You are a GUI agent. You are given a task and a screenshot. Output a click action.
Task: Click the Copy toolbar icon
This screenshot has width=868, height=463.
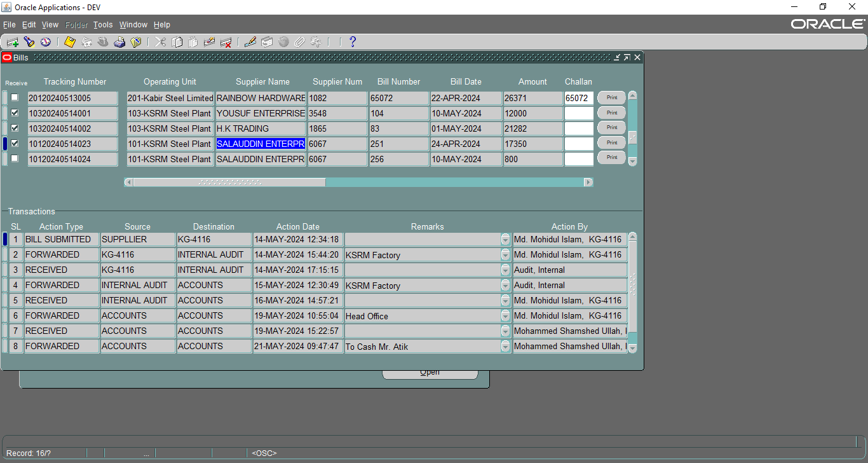[x=177, y=42]
